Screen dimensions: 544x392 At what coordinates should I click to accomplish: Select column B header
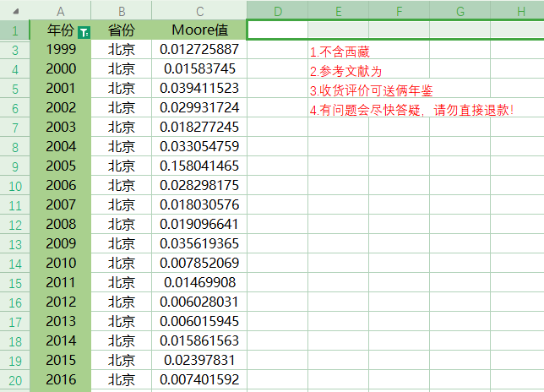pyautogui.click(x=122, y=10)
